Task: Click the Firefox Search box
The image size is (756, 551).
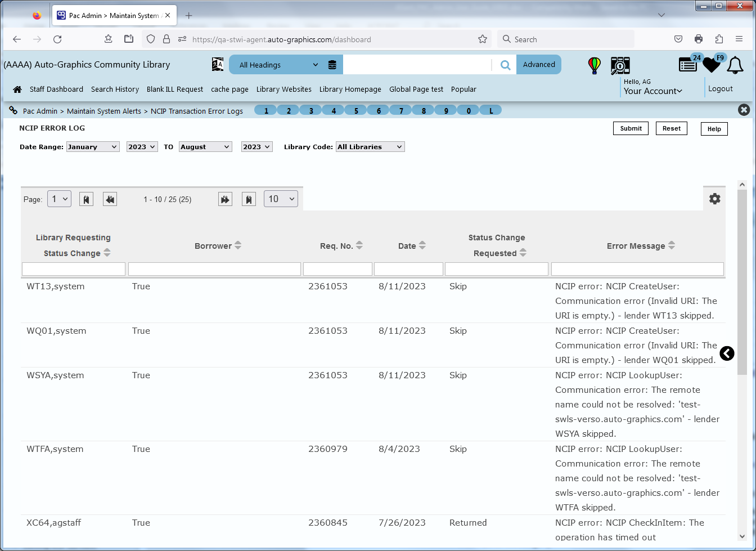Action: pyautogui.click(x=566, y=39)
